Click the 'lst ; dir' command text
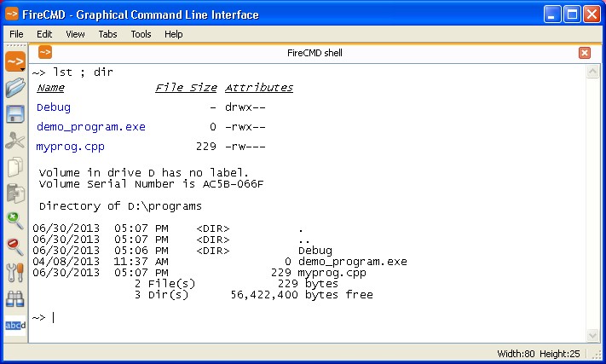Screen dimensions: 606x364 (83, 72)
